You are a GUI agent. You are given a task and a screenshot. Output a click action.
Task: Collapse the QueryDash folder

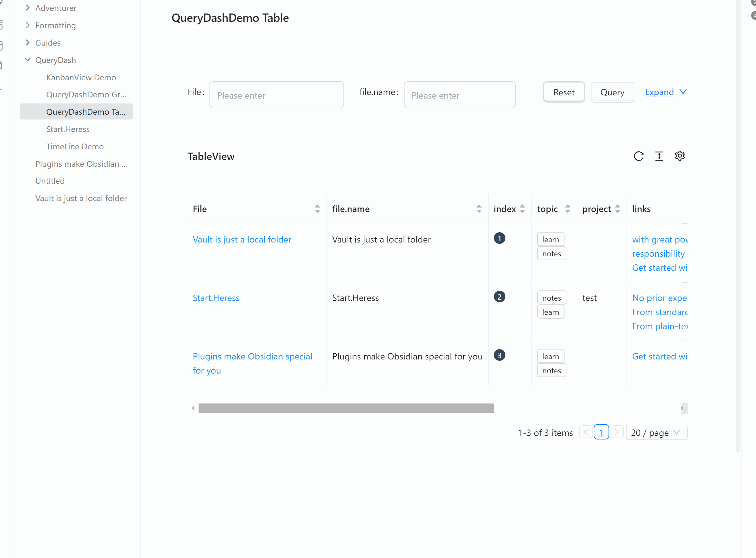coord(28,60)
